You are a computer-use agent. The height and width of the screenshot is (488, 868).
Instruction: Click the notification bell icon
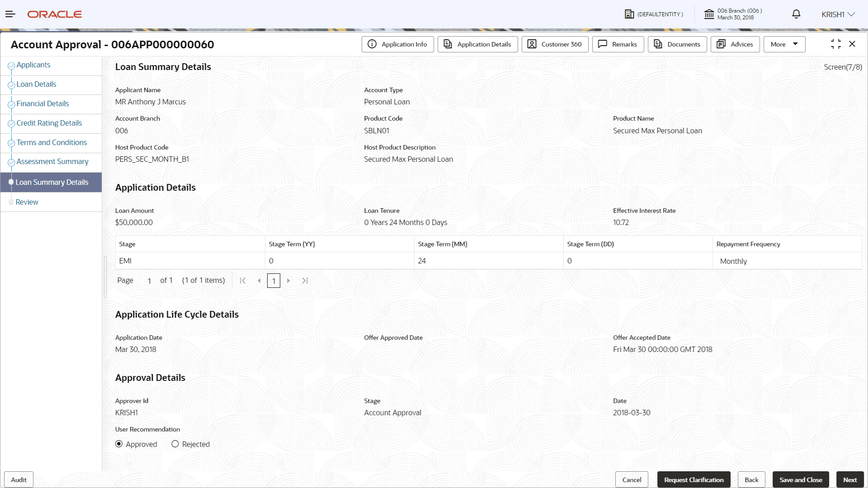796,14
